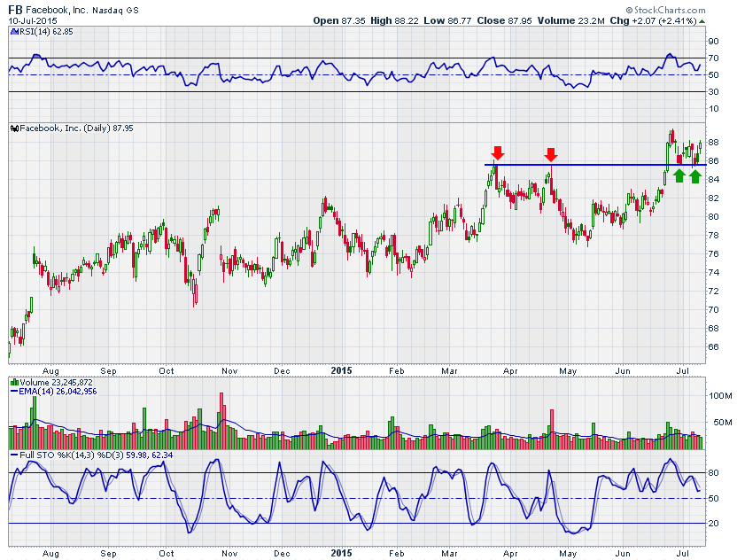Click the Nov label on bottom axis
This screenshot has height=560, width=737.
pyautogui.click(x=229, y=554)
